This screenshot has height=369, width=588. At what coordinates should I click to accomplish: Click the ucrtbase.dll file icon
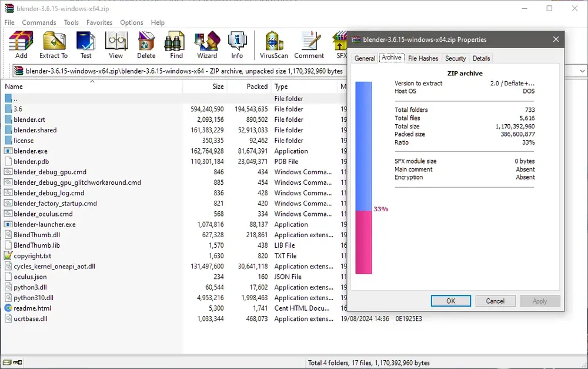pyautogui.click(x=8, y=319)
